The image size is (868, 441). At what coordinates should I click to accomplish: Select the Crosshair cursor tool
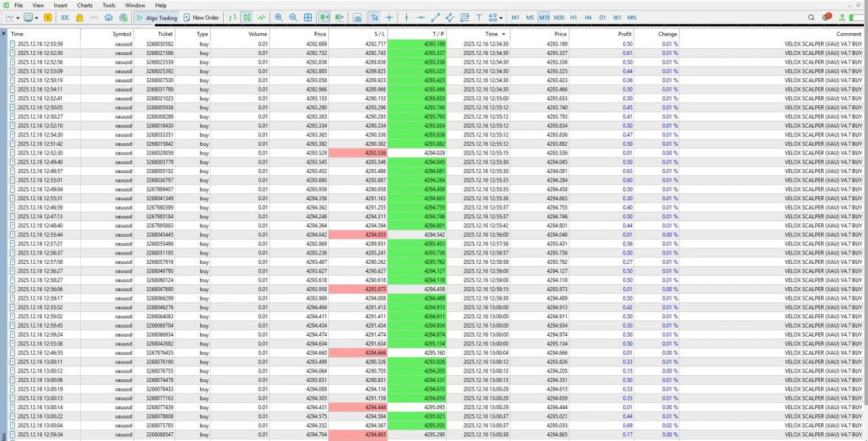pos(389,18)
